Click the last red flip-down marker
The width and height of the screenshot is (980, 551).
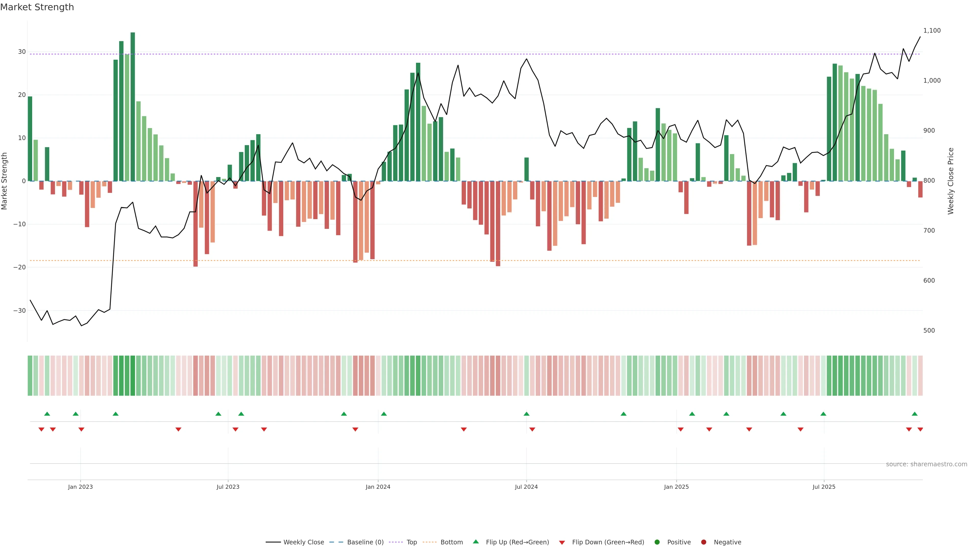tap(920, 429)
